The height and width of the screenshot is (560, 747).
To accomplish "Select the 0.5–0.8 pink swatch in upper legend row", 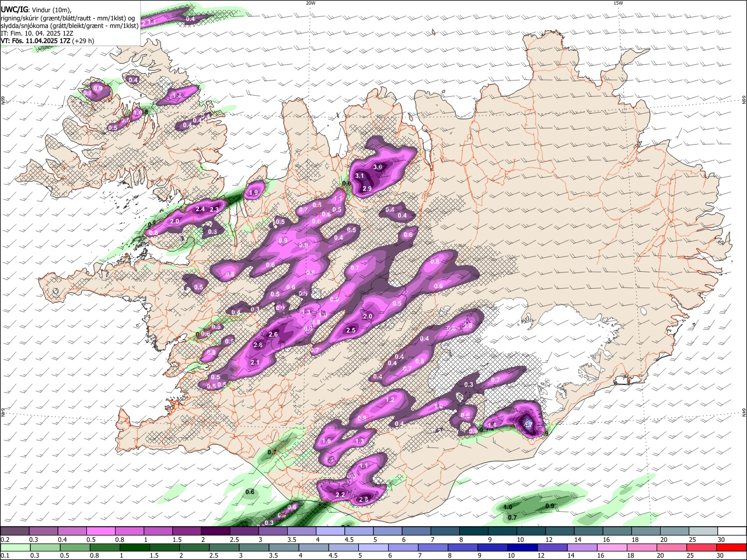I will coord(100,531).
